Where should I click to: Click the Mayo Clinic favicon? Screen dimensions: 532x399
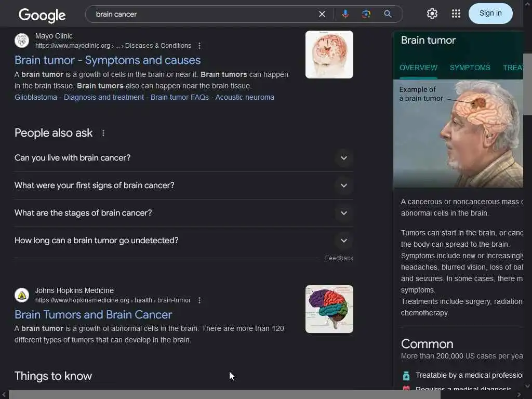[x=22, y=41]
